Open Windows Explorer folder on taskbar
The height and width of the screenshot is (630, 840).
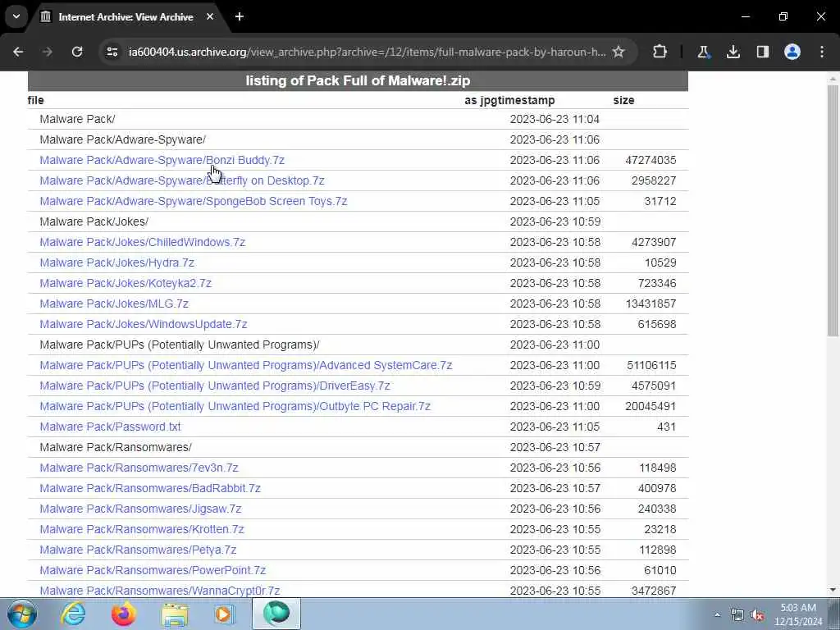175,614
